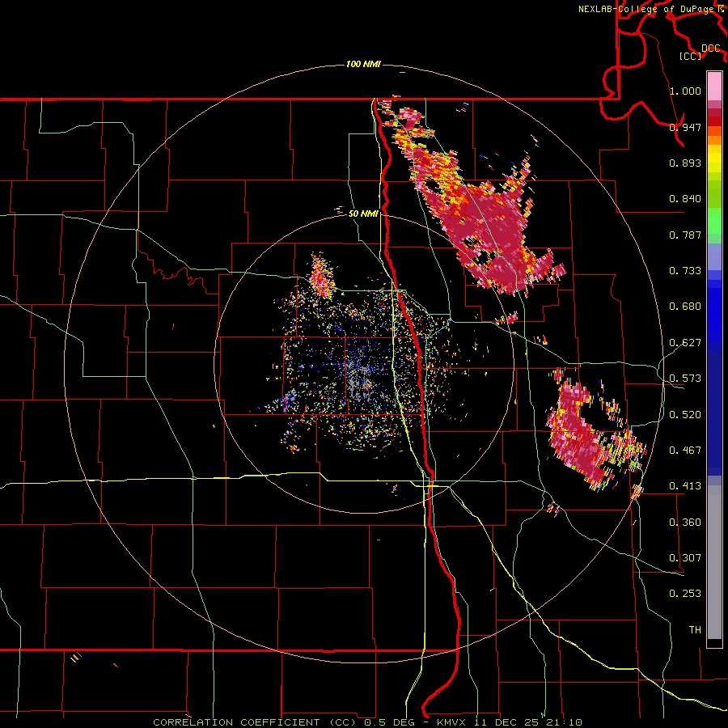Click the 0.307 color scale value
This screenshot has width=728, height=728.
point(685,558)
